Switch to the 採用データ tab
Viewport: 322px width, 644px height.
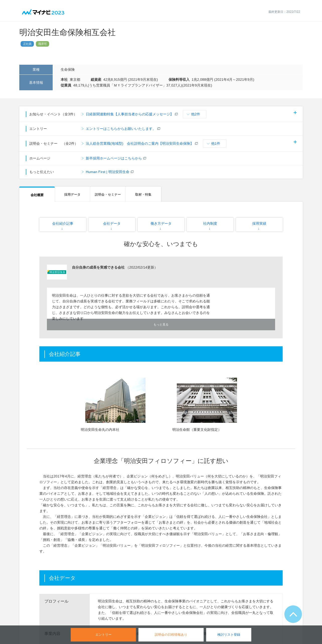click(72, 194)
